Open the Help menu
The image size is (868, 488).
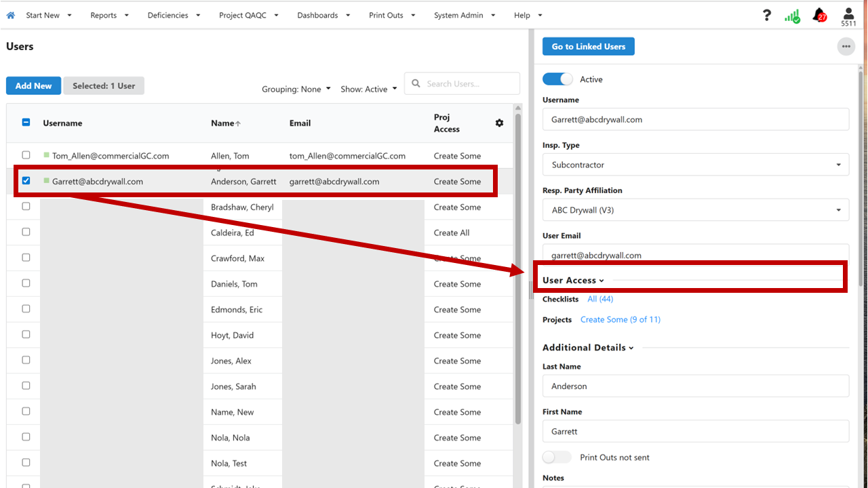(528, 15)
